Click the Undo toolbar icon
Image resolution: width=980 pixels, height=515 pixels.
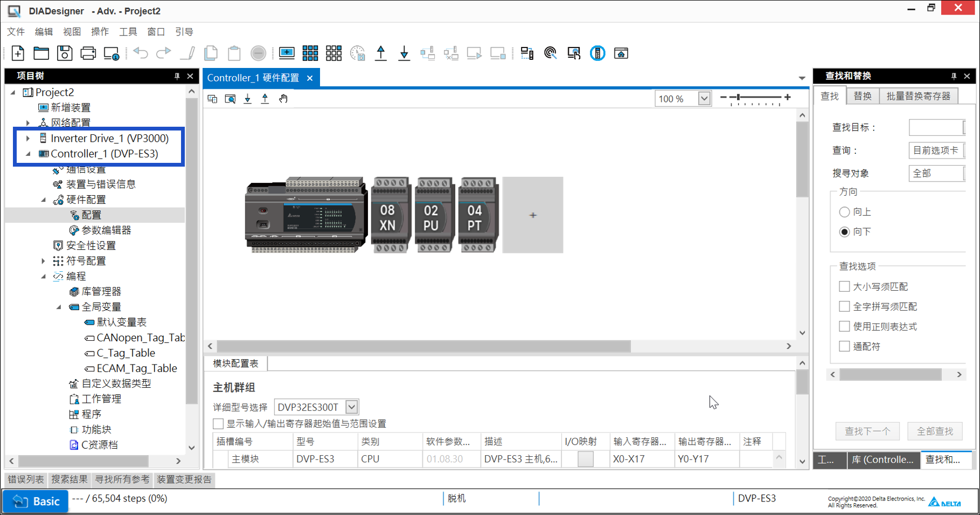point(141,53)
